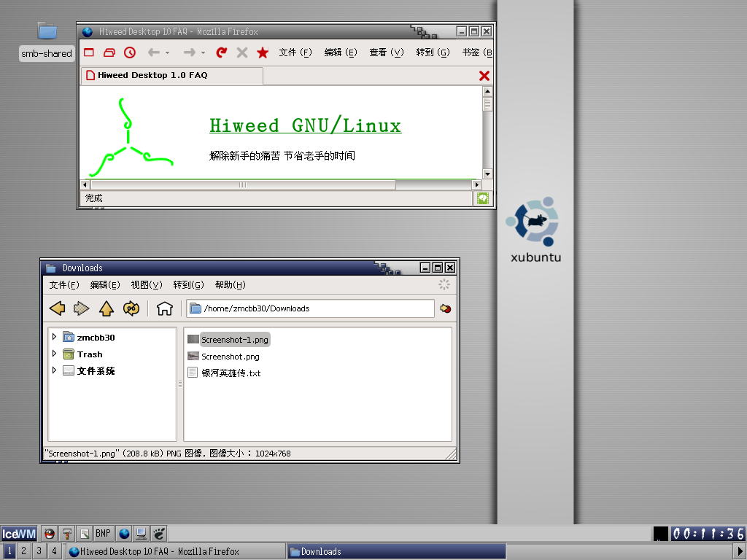This screenshot has width=747, height=560.
Task: Activate Downloads taskbar button
Action: coord(396,551)
